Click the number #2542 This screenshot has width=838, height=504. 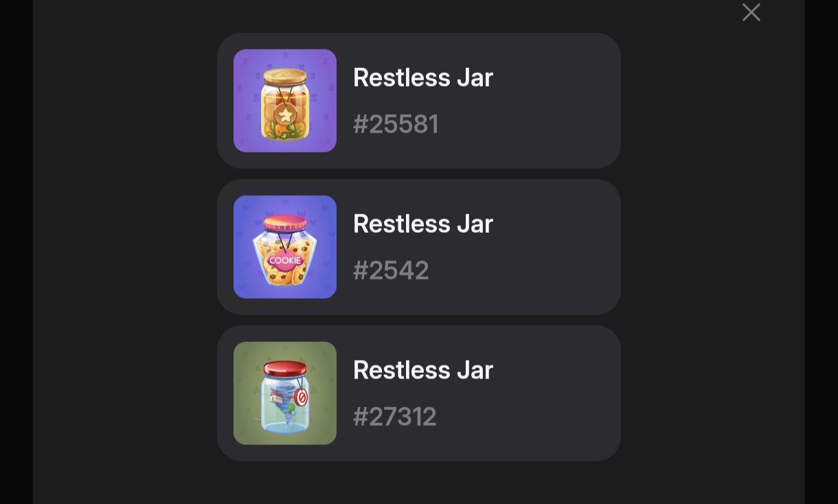point(391,271)
